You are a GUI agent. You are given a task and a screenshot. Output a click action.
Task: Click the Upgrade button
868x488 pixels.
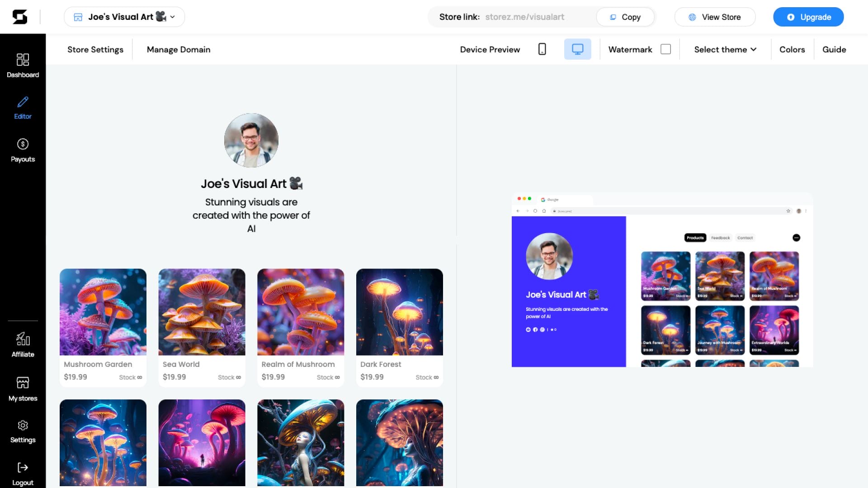pos(808,17)
